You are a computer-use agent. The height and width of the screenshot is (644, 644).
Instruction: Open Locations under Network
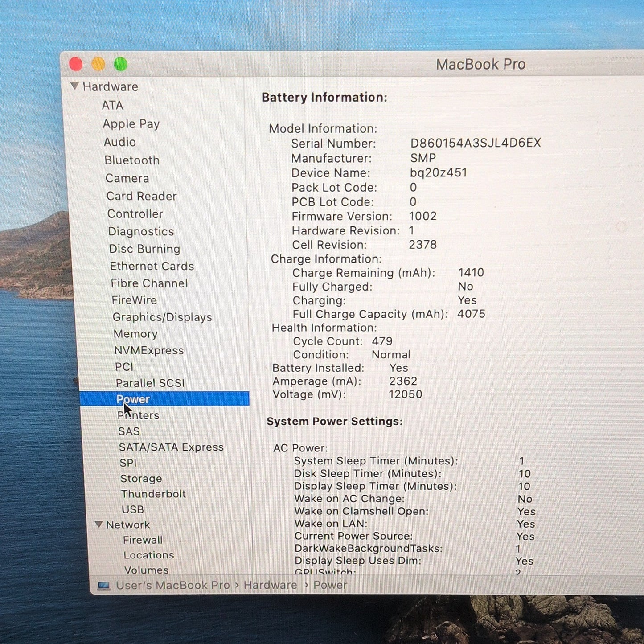(149, 555)
